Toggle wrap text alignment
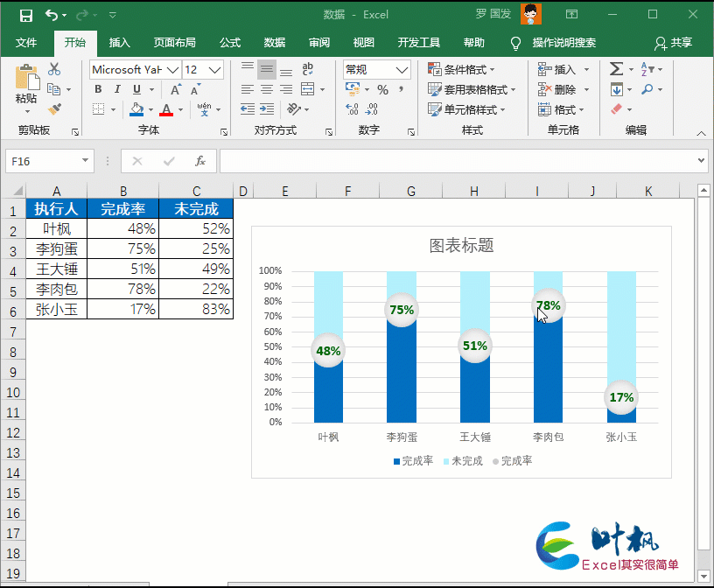 pyautogui.click(x=306, y=68)
